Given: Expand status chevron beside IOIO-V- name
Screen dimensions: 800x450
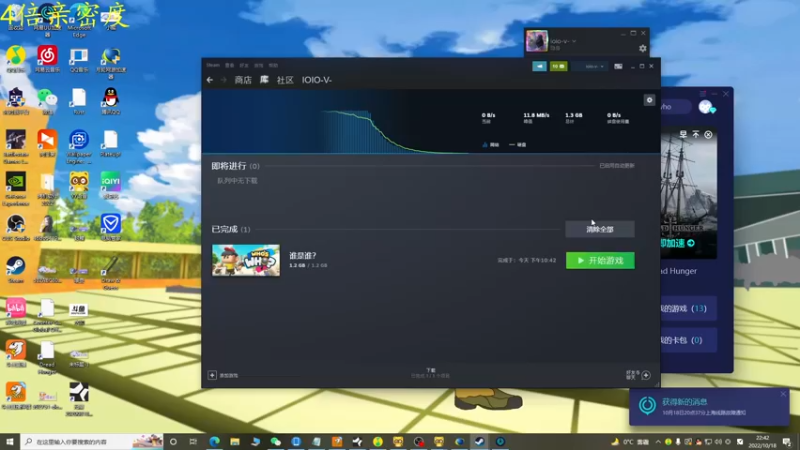Looking at the screenshot, I should click(574, 41).
